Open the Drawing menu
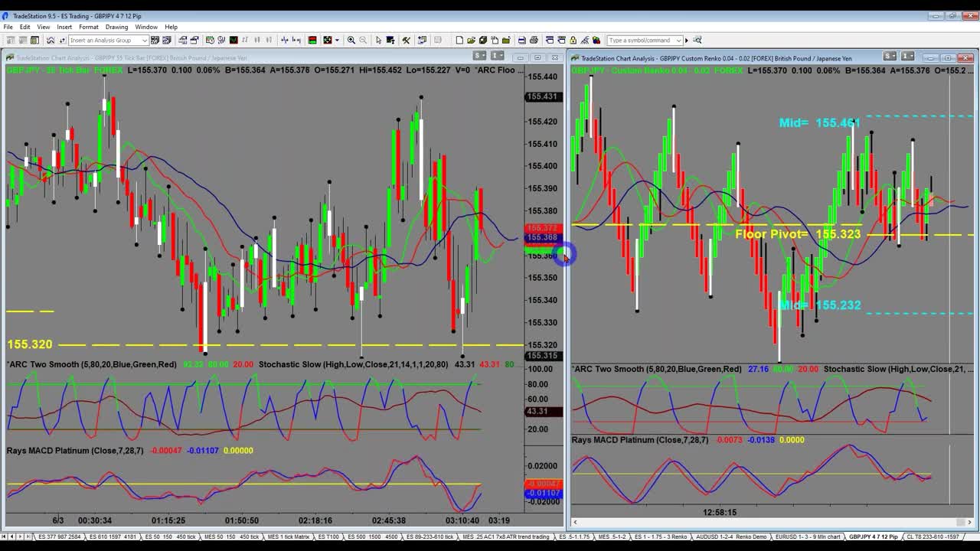This screenshot has width=980, height=551. (116, 27)
